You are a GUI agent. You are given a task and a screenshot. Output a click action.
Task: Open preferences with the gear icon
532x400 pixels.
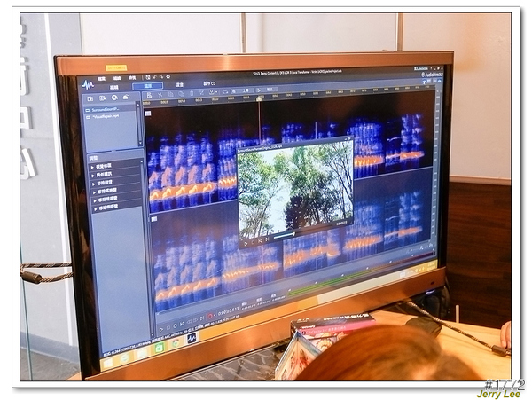pyautogui.click(x=168, y=77)
